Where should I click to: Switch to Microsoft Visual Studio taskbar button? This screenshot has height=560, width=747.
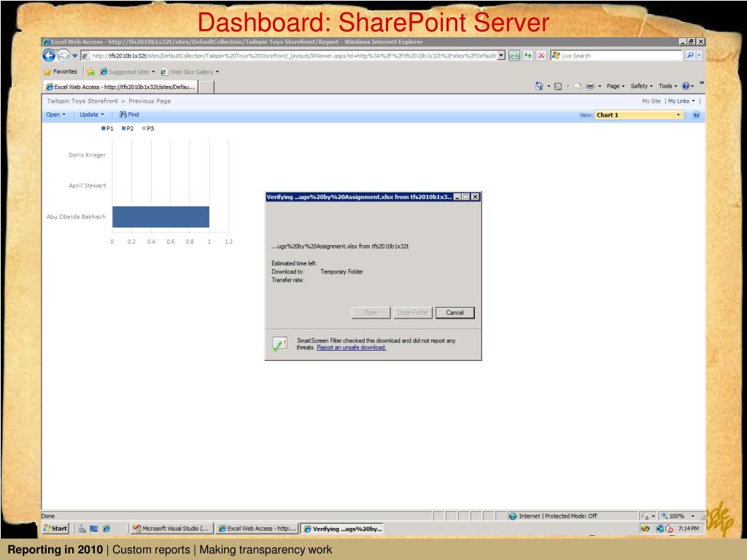[172, 529]
